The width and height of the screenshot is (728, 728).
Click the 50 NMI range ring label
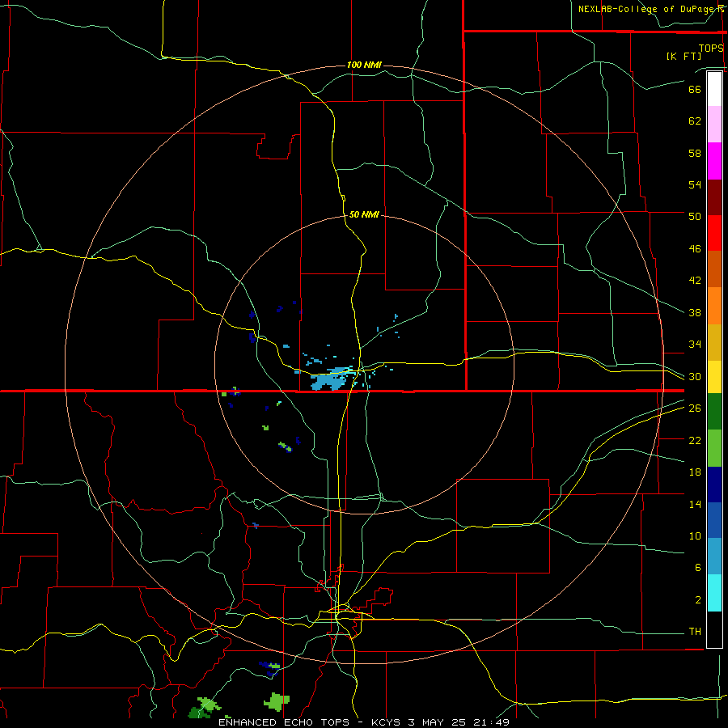(364, 214)
